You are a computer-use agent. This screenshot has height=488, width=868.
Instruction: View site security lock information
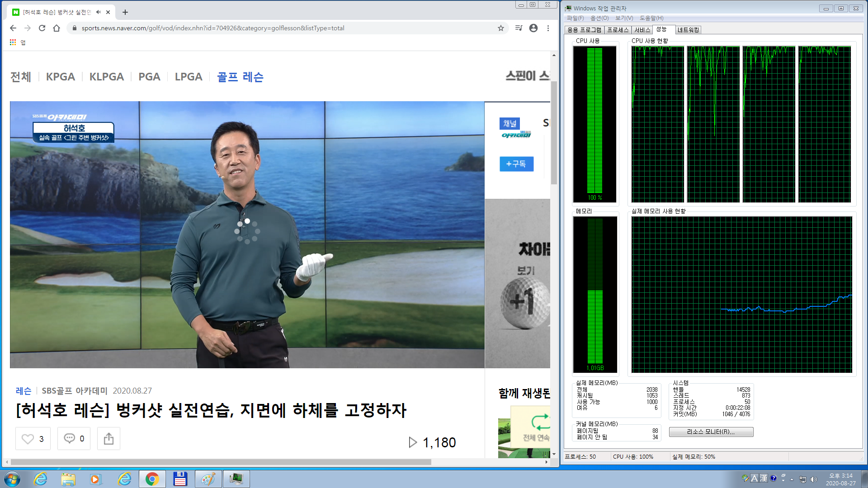75,28
